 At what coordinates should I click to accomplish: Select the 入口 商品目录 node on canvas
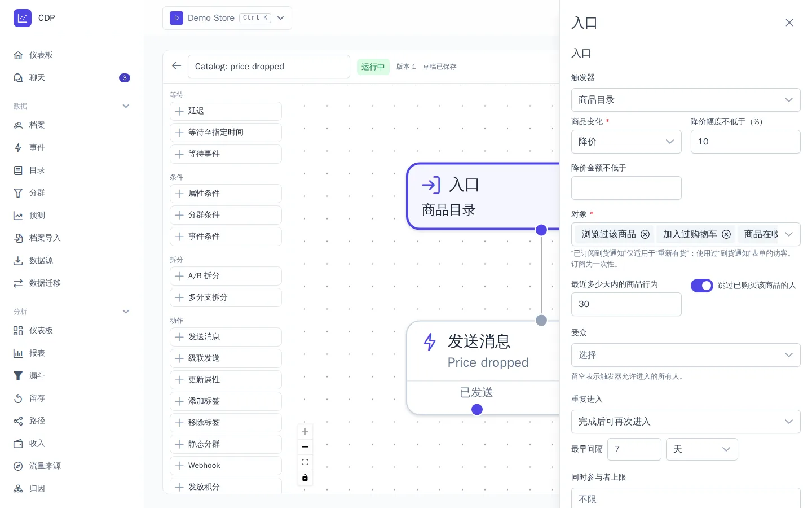(483, 196)
